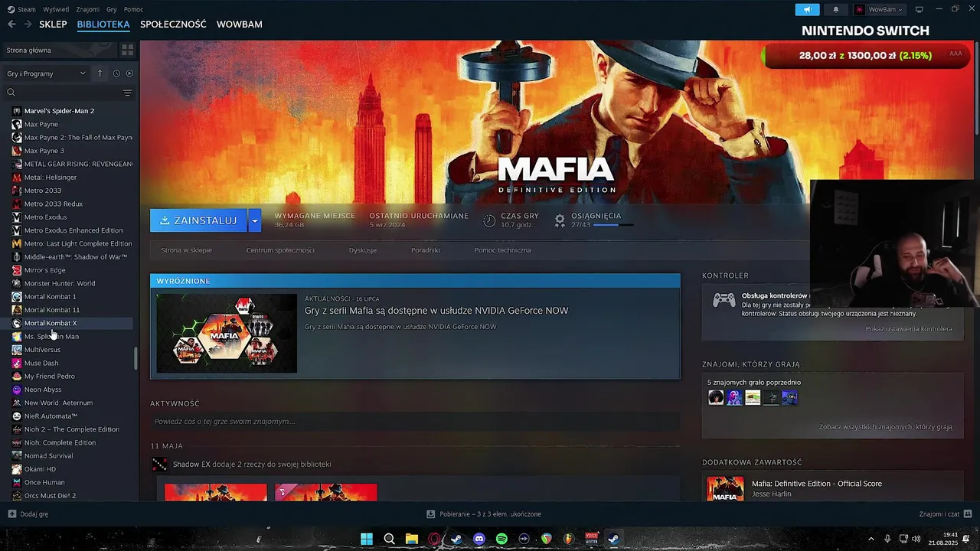Click Dodaj grę at bottom left
Image resolution: width=980 pixels, height=551 pixels.
28,514
